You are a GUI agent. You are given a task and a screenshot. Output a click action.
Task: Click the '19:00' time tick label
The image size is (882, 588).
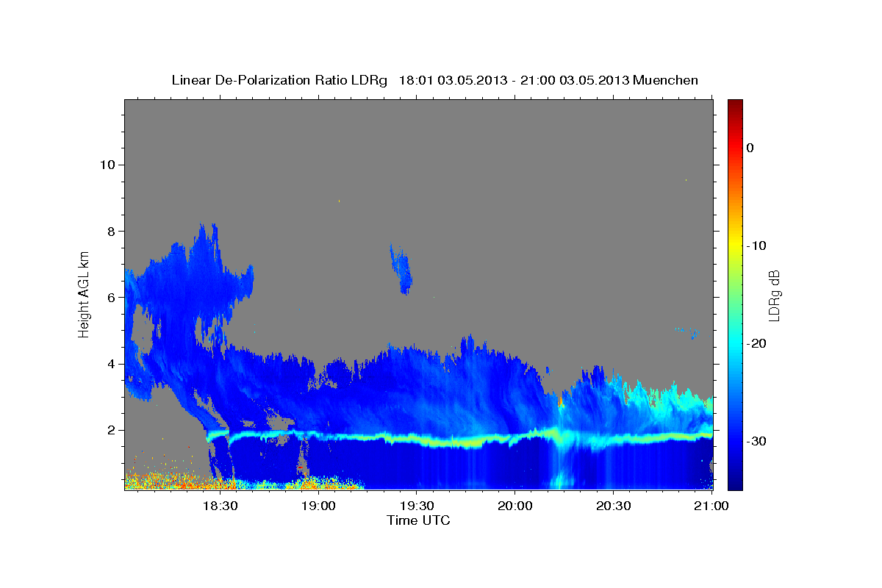pyautogui.click(x=318, y=506)
